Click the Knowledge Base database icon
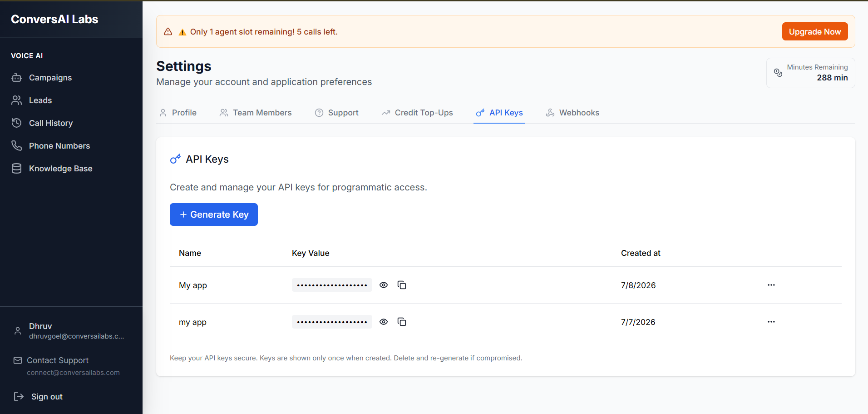Image resolution: width=868 pixels, height=414 pixels. (x=17, y=169)
